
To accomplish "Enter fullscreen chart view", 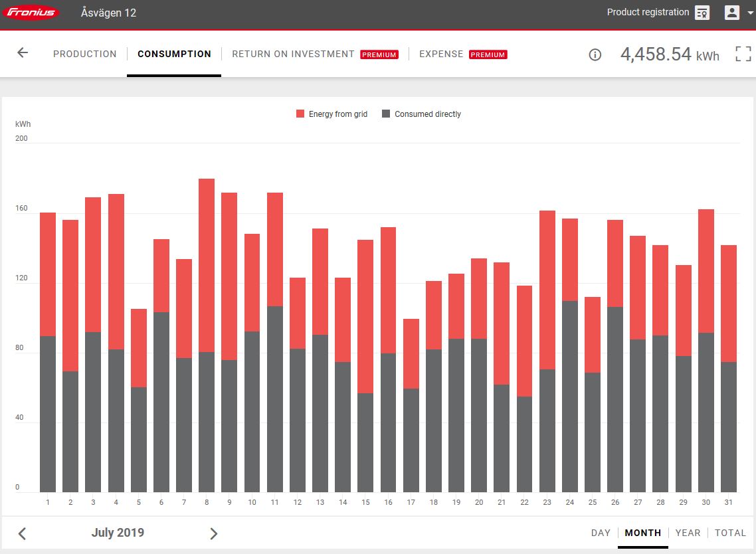I will point(743,54).
